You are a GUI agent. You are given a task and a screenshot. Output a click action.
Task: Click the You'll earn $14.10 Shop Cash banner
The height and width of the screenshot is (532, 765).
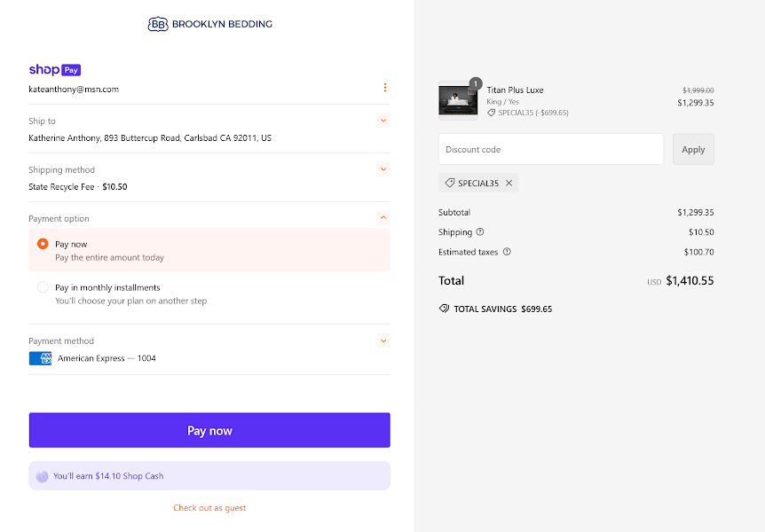pyautogui.click(x=209, y=476)
